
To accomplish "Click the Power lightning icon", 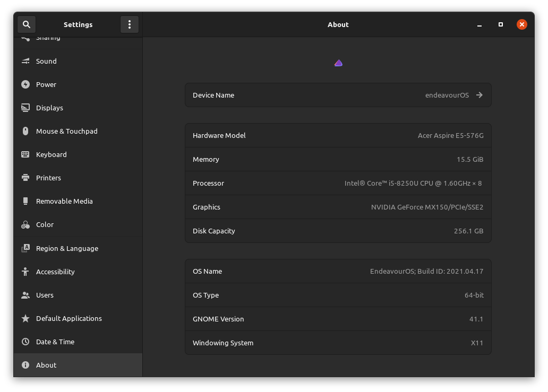I will tap(25, 84).
